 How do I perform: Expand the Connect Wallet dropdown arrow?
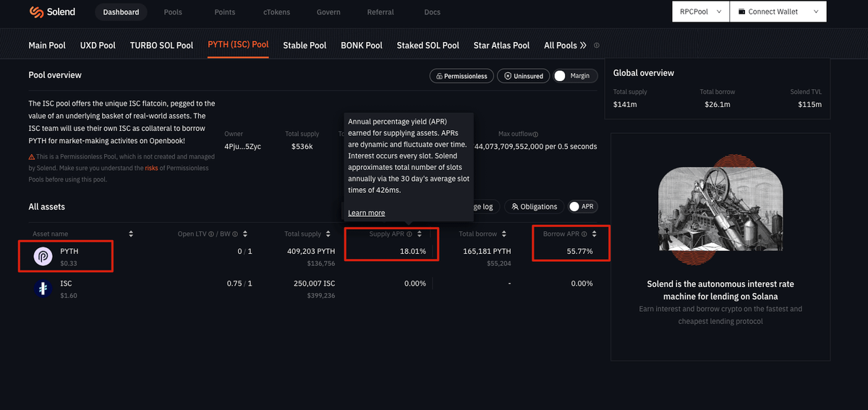click(816, 12)
